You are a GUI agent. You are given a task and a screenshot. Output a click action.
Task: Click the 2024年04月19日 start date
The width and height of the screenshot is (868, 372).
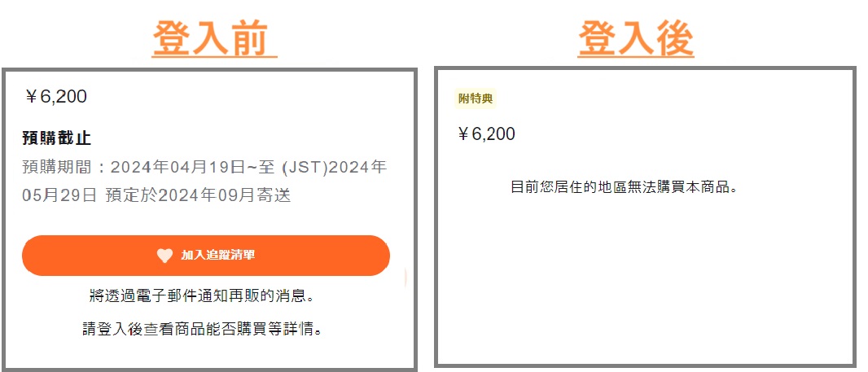(178, 167)
